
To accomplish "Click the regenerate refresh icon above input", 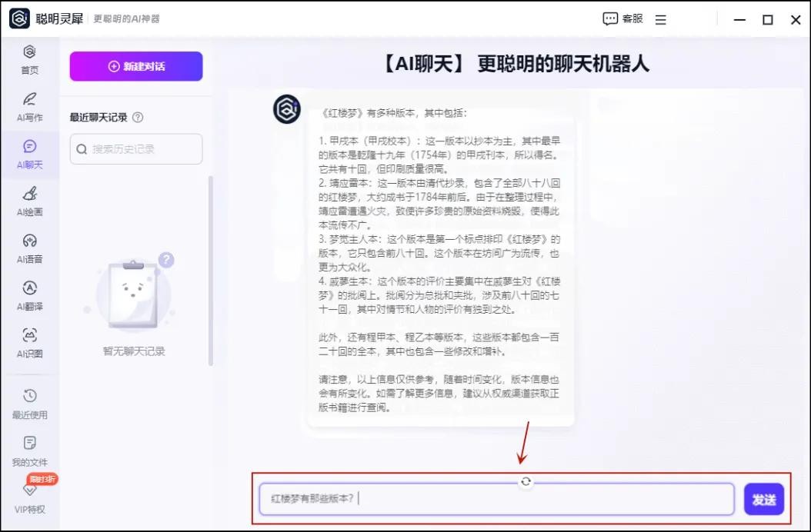I will [x=526, y=481].
